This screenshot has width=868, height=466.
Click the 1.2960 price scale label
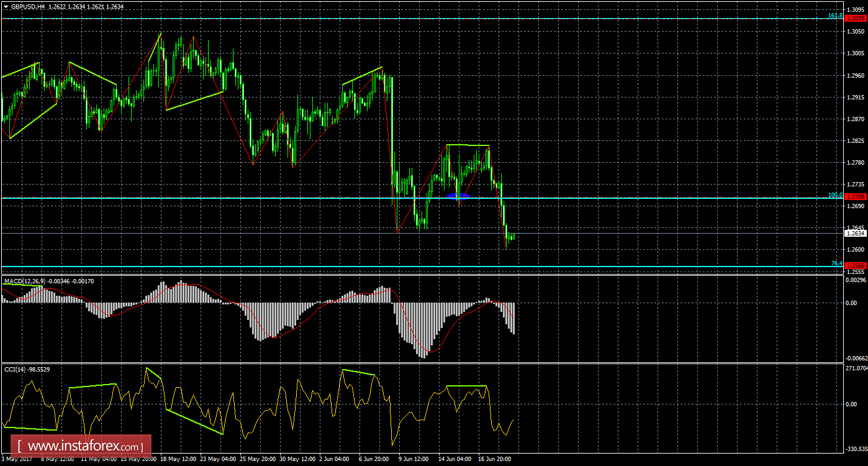pos(856,76)
